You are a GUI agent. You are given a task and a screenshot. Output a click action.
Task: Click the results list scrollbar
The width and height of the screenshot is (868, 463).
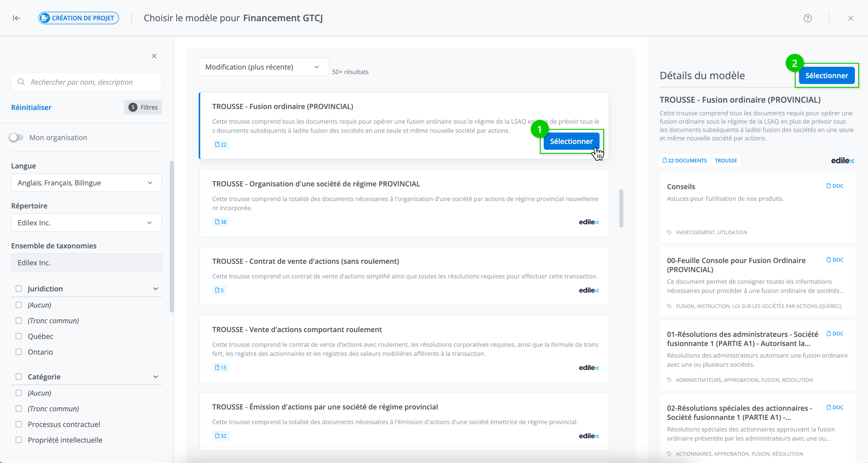pos(621,208)
